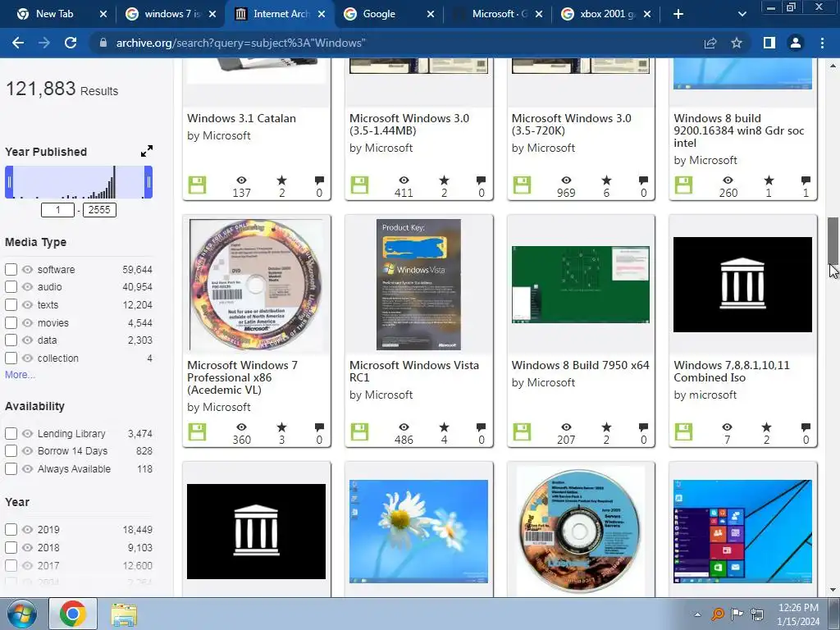Click the site padlock icon in address bar
Viewport: 840px width, 630px height.
coord(103,43)
